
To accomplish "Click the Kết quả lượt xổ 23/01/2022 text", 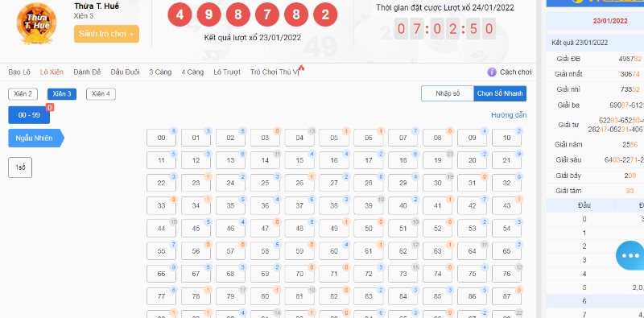I will point(253,38).
